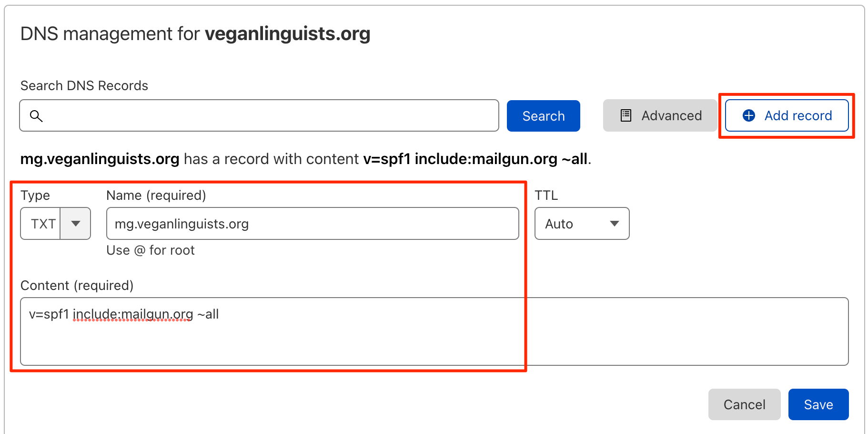
Task: Open the TTL selector showing Auto
Action: coord(582,223)
